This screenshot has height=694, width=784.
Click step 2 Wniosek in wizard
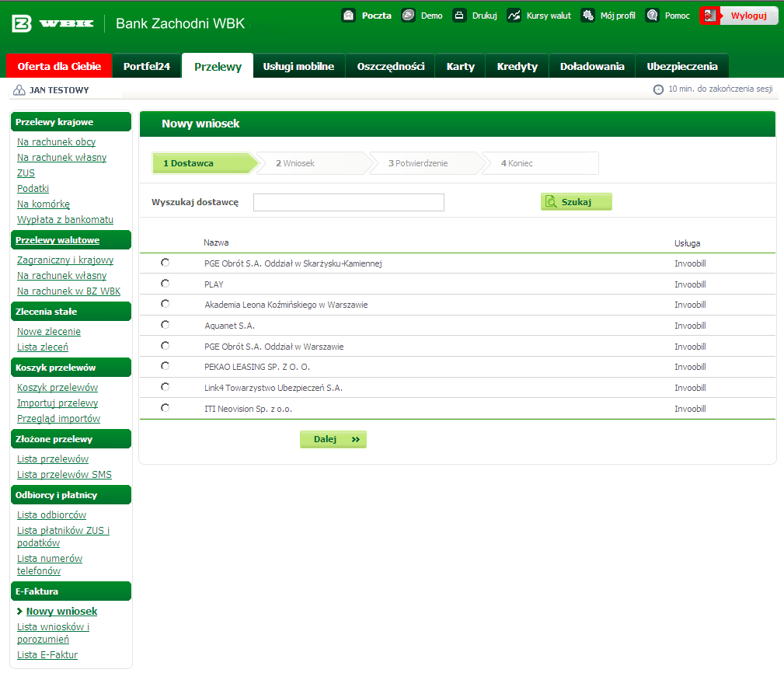tap(314, 163)
